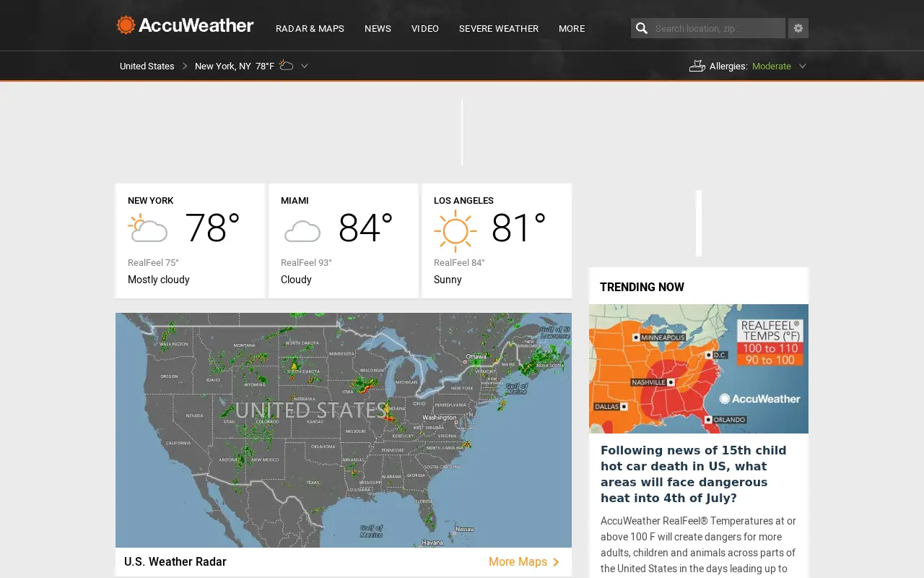Image resolution: width=924 pixels, height=578 pixels.
Task: Open the U.S. weather radar map
Action: point(344,430)
